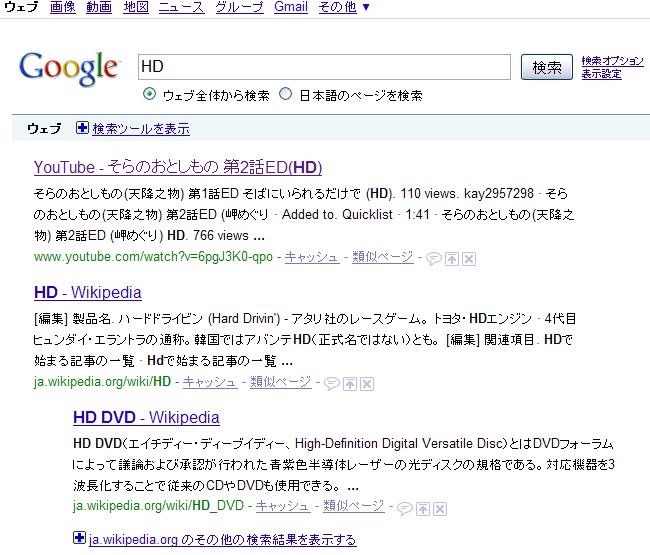Viewport: 650px width, 555px height.
Task: Open the 画像 tab
Action: pyautogui.click(x=63, y=7)
